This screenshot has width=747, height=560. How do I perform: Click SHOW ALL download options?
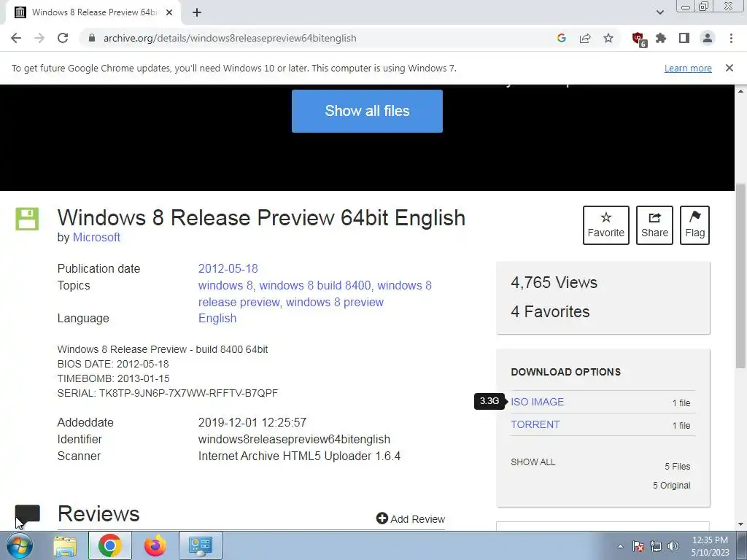click(533, 462)
